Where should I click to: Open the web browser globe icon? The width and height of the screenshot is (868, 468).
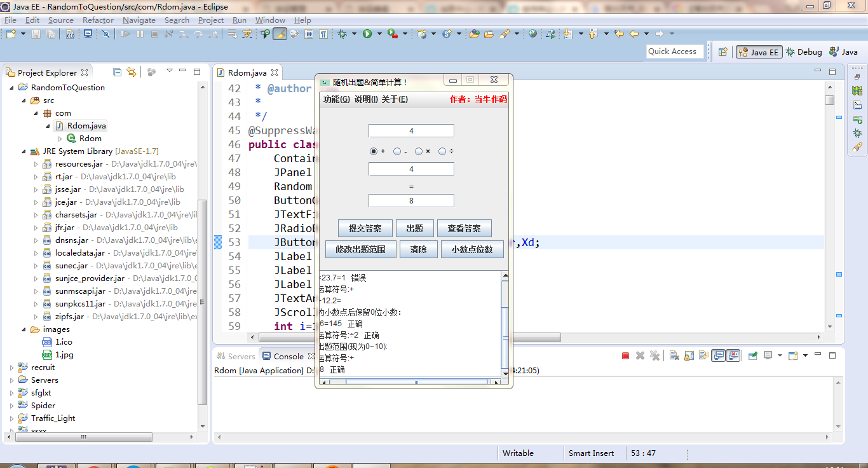tap(532, 34)
